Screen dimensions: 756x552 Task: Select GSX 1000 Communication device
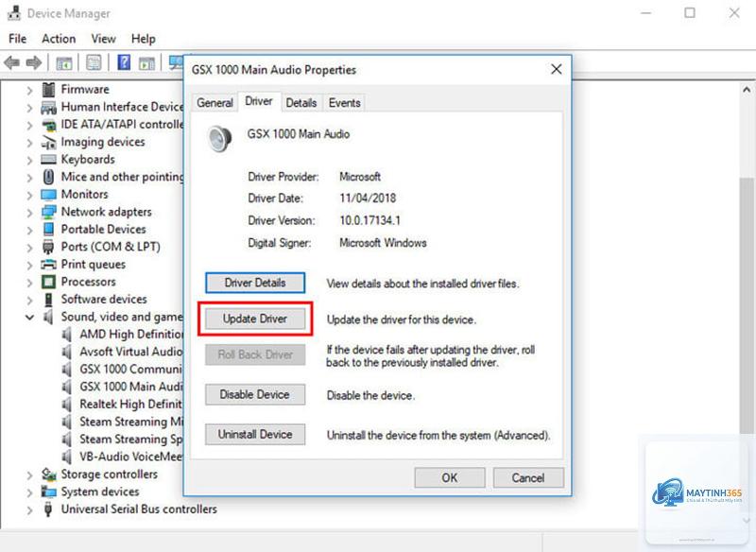pos(130,369)
